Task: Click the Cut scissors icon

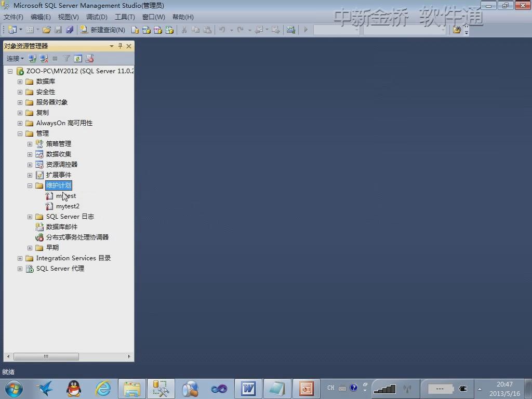Action: coord(184,30)
